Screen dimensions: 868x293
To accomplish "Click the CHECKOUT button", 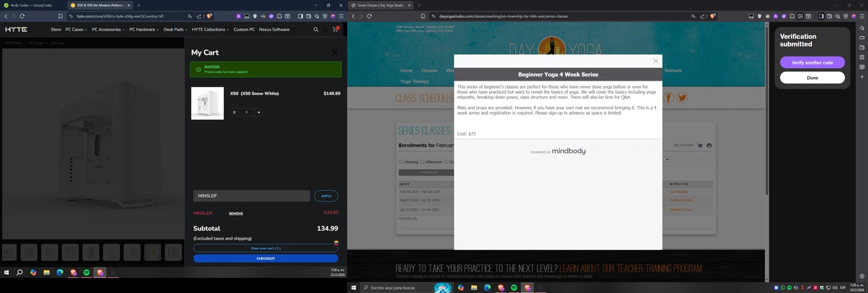I will click(x=266, y=258).
